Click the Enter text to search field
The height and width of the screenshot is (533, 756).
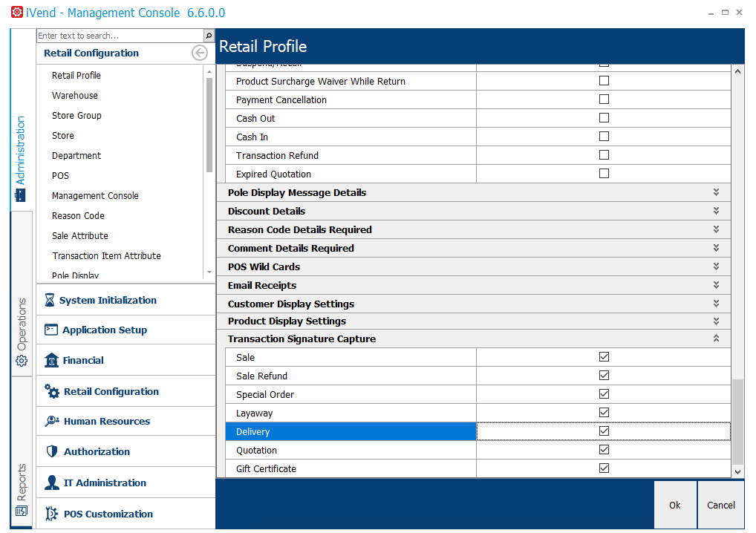tap(120, 36)
